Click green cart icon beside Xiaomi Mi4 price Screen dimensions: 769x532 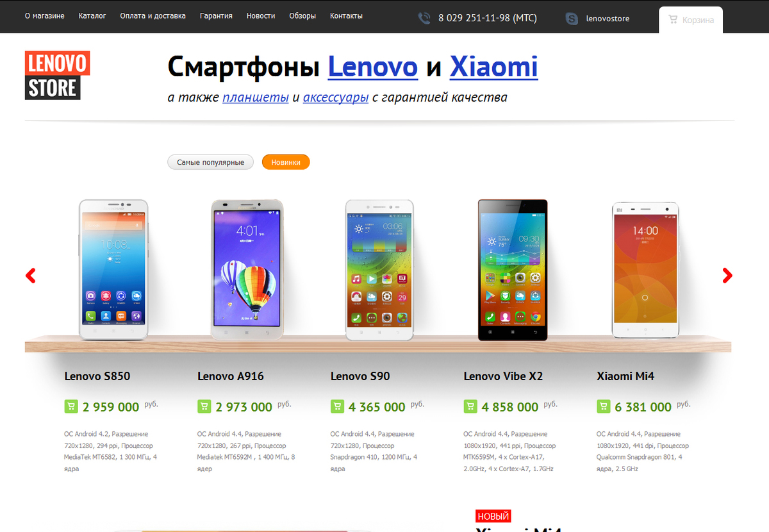[x=603, y=406]
